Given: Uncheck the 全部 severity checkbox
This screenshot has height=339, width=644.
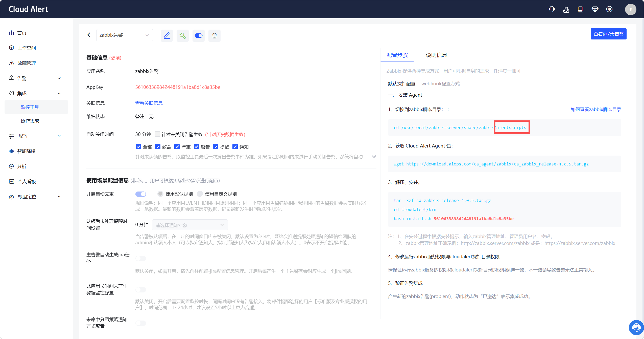Looking at the screenshot, I should tap(138, 147).
